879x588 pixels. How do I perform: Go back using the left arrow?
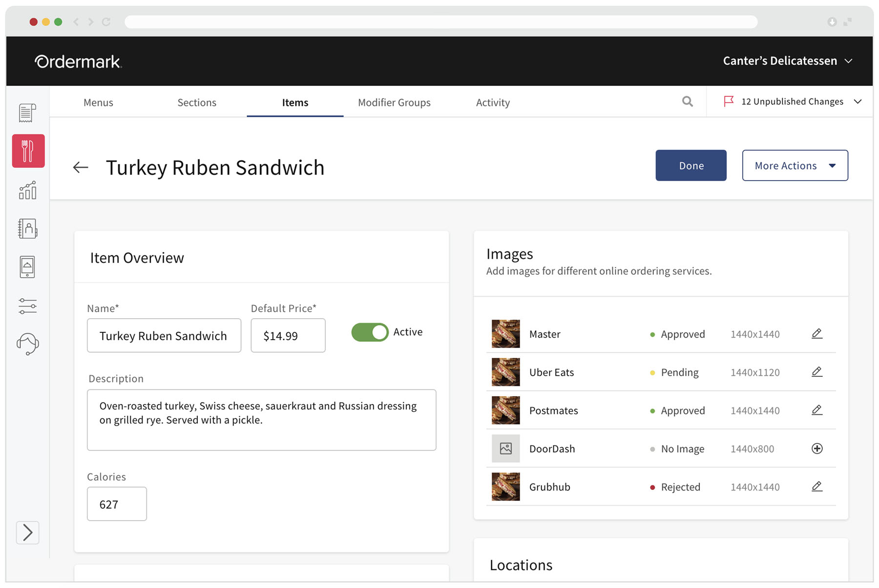81,167
